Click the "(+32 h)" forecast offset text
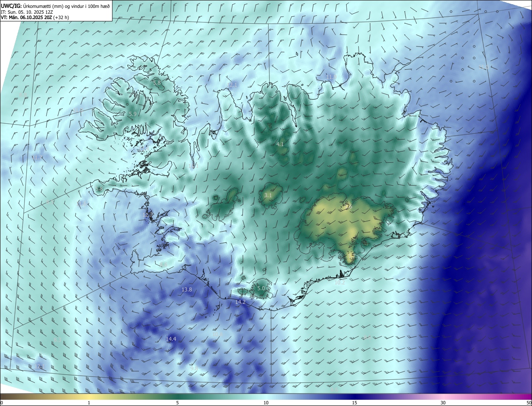 [61, 17]
